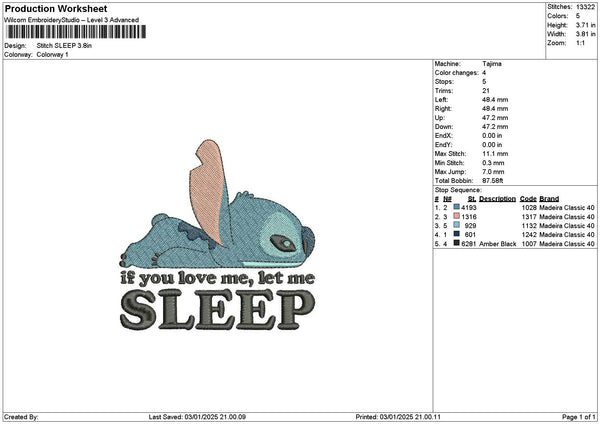Image resolution: width=600 pixels, height=424 pixels.
Task: Select the Min Stitch value '0.3 mm'
Action: 493,163
